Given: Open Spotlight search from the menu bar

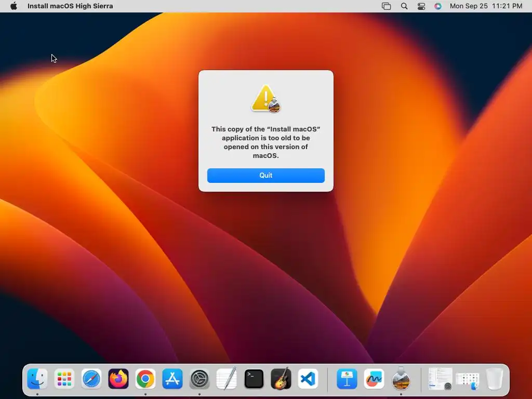Looking at the screenshot, I should tap(404, 6).
